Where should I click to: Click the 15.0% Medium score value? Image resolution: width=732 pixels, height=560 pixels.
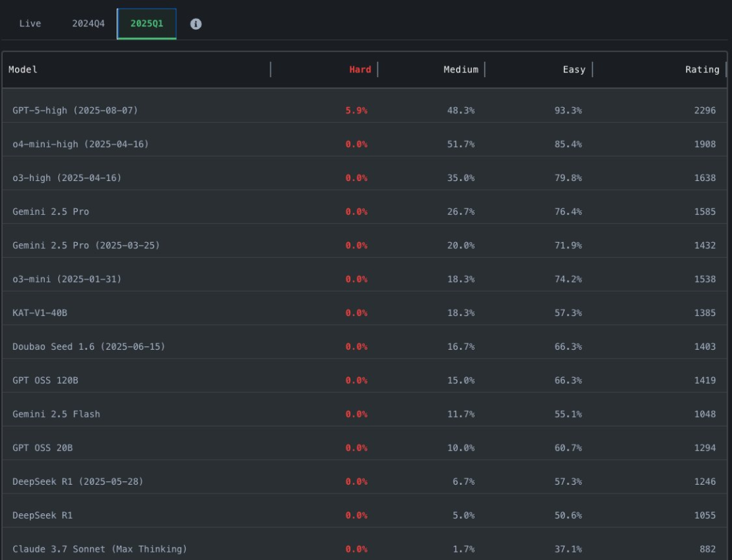(461, 380)
